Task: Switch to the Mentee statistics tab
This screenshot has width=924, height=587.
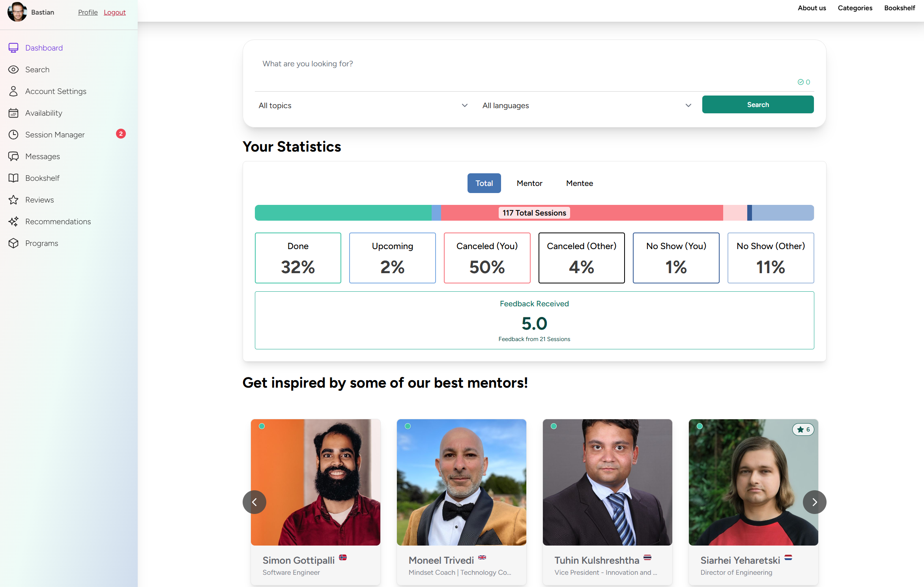Action: 580,183
